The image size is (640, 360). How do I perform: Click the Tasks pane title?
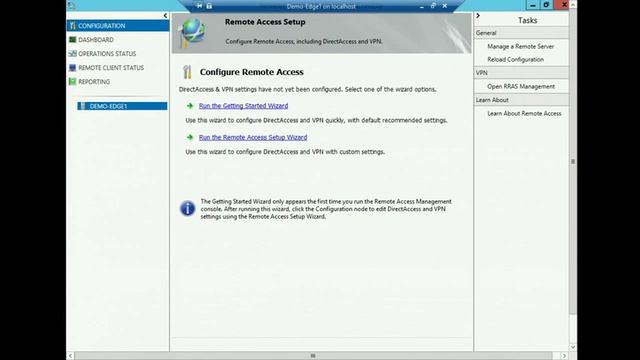[x=527, y=20]
